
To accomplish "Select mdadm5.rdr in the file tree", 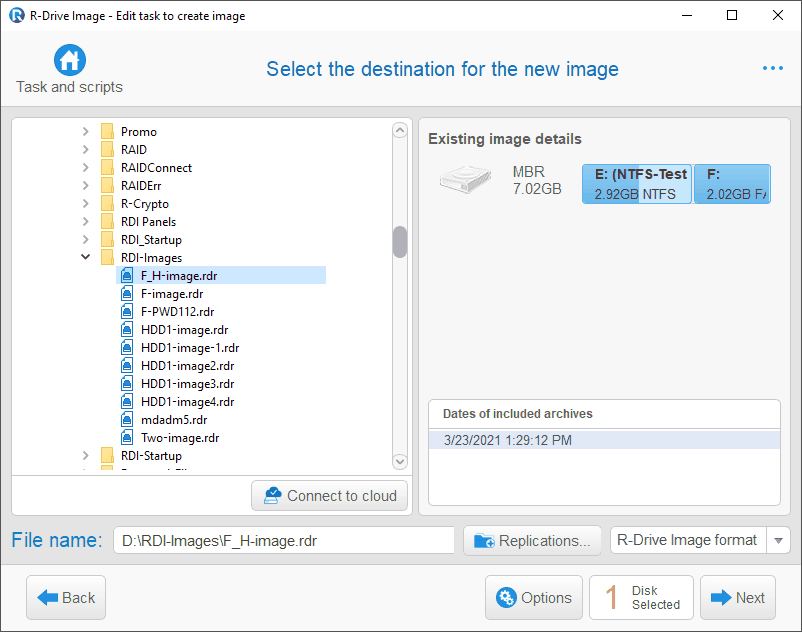I will click(174, 420).
